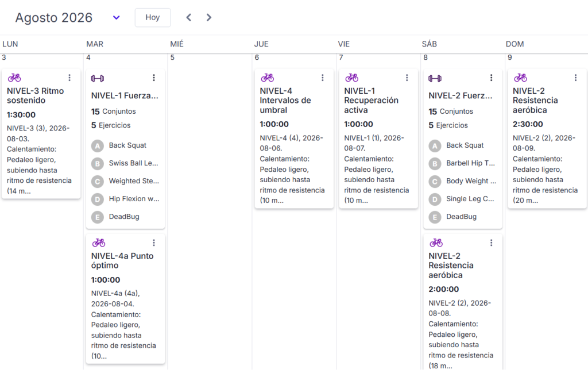Click bike icon on Saturday's Resistencia aeróbica
This screenshot has width=588, height=373.
436,243
